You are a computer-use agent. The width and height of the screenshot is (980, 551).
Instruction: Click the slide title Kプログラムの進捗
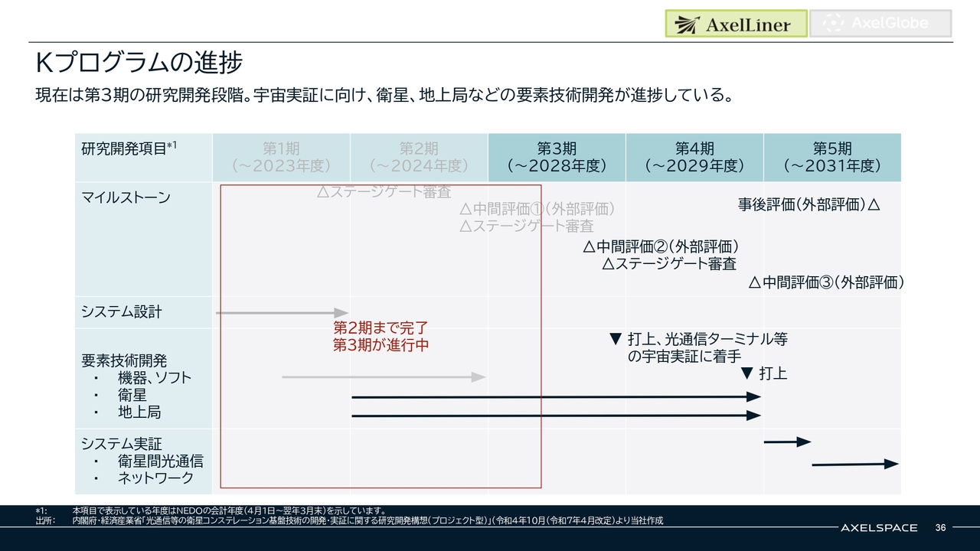139,63
